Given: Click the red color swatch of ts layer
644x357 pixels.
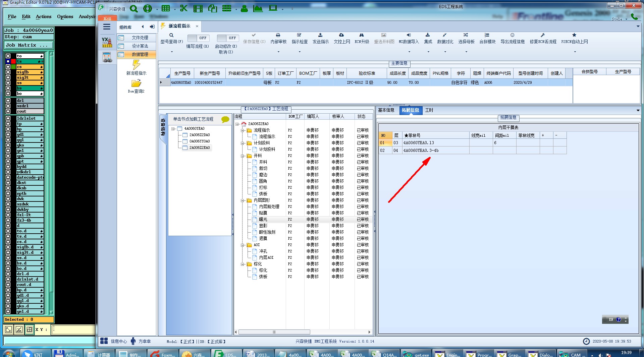Looking at the screenshot, I should coord(13,61).
